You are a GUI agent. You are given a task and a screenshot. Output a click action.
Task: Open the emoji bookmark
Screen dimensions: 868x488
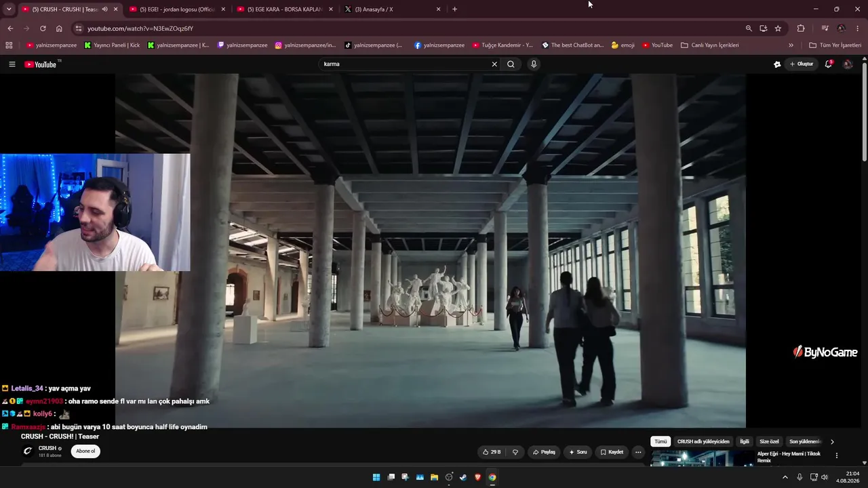(x=623, y=45)
